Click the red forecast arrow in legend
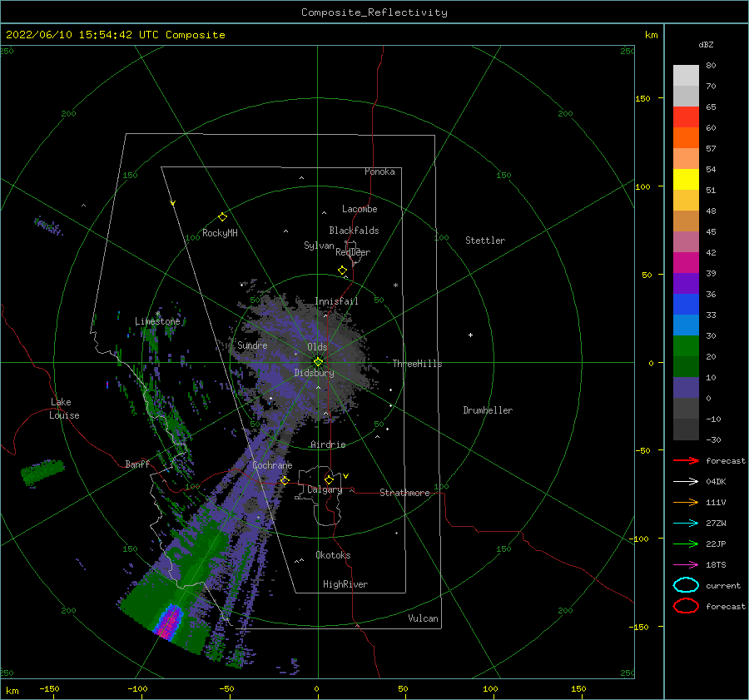This screenshot has height=700, width=749. tap(686, 460)
